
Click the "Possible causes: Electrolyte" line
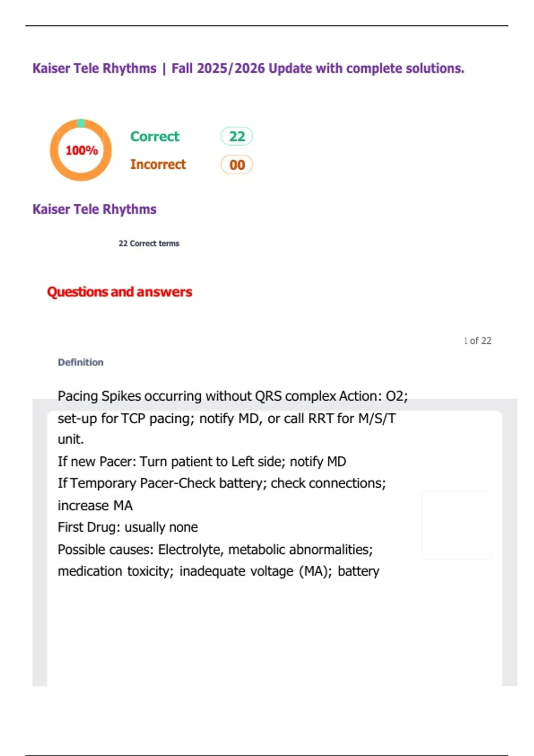coord(215,550)
